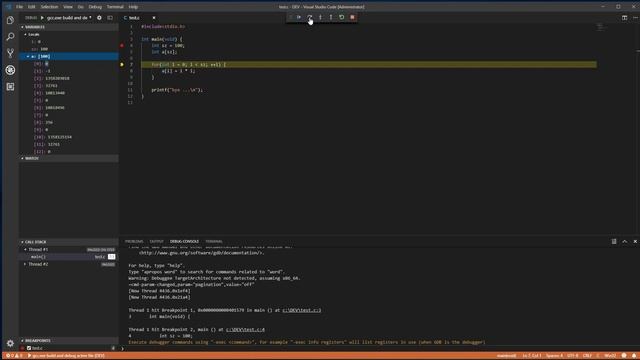The height and width of the screenshot is (360, 640).
Task: Open the Go menu
Action: (x=80, y=7)
